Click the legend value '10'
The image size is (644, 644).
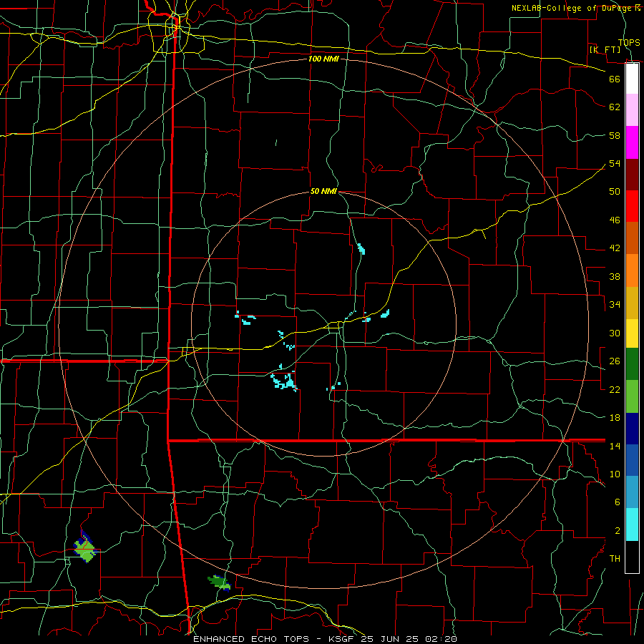[x=615, y=474]
